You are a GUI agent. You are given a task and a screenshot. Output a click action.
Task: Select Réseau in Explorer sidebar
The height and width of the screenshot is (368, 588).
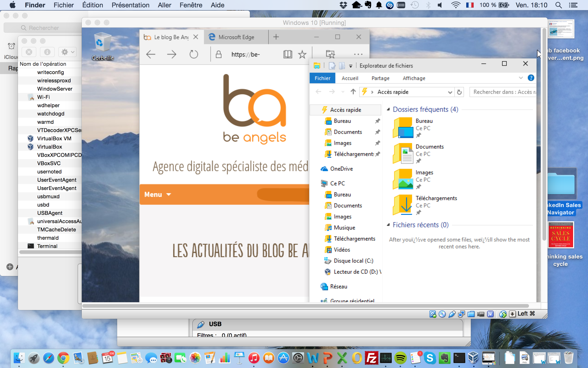[x=339, y=287]
